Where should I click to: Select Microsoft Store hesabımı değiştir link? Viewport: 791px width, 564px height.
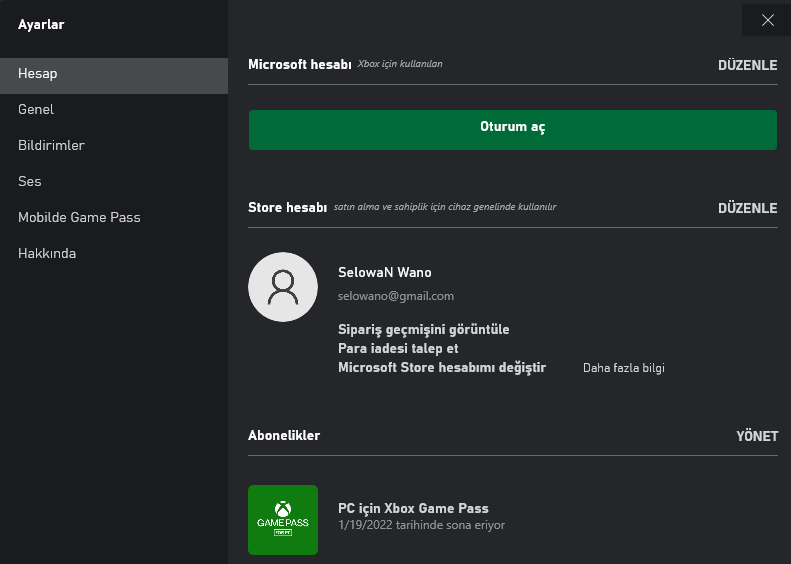pos(442,368)
